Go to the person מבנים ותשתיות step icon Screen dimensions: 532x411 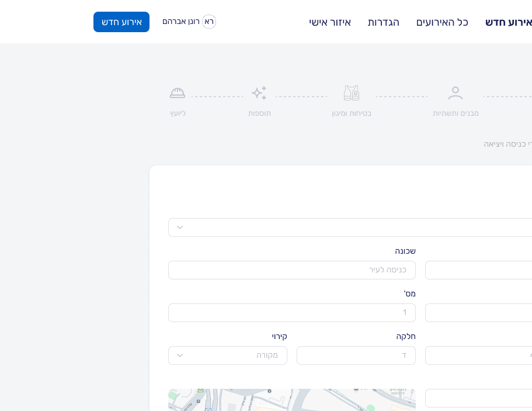pos(455,93)
